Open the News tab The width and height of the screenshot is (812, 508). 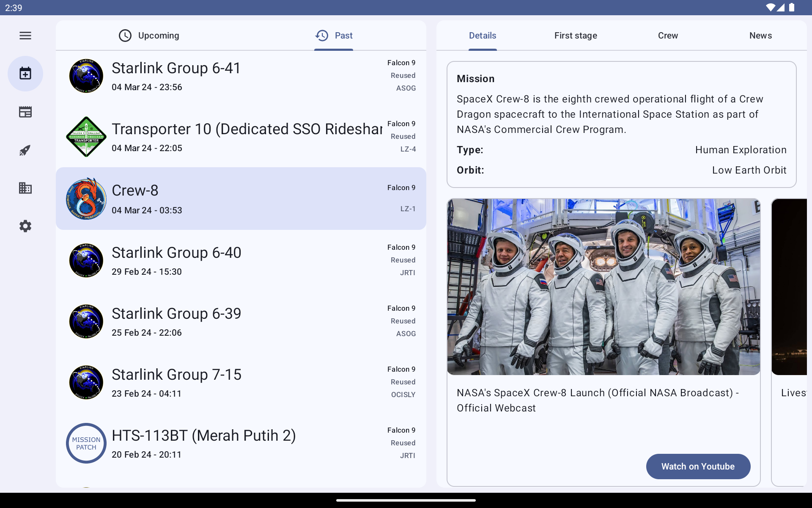pos(760,36)
